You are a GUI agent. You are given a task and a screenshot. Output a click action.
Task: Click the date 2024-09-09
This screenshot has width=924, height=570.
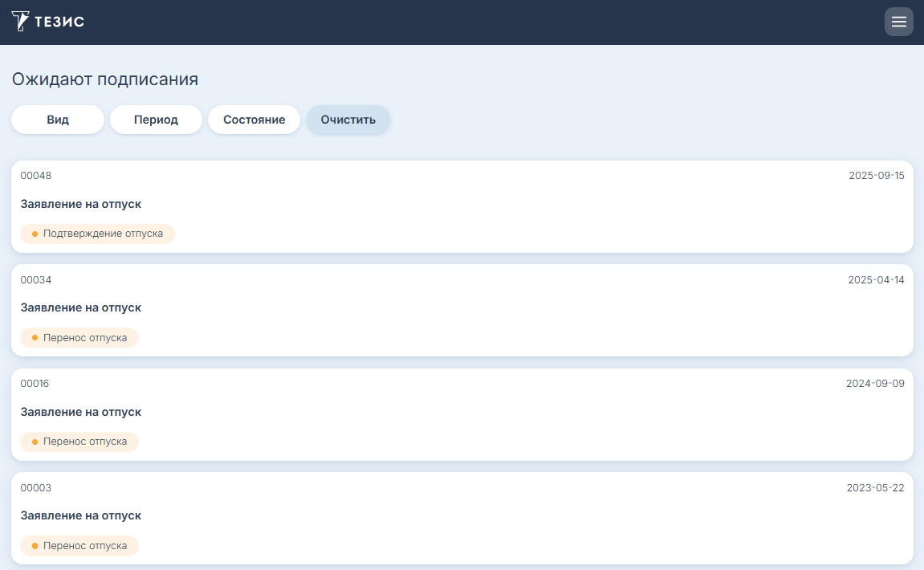click(x=875, y=384)
